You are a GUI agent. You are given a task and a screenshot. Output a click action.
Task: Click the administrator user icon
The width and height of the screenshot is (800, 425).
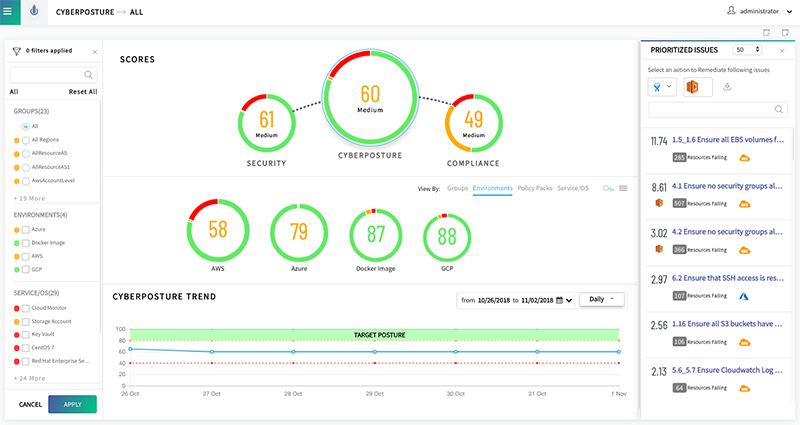tap(731, 11)
